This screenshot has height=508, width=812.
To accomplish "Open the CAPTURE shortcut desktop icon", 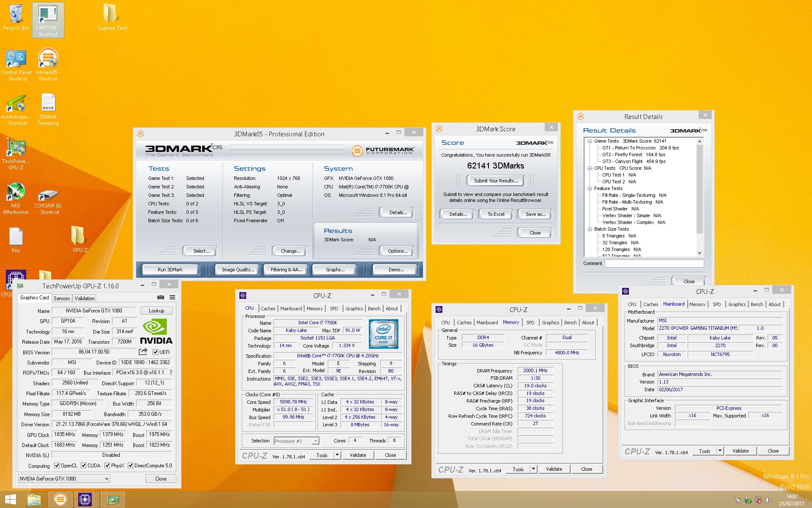I will click(x=48, y=20).
